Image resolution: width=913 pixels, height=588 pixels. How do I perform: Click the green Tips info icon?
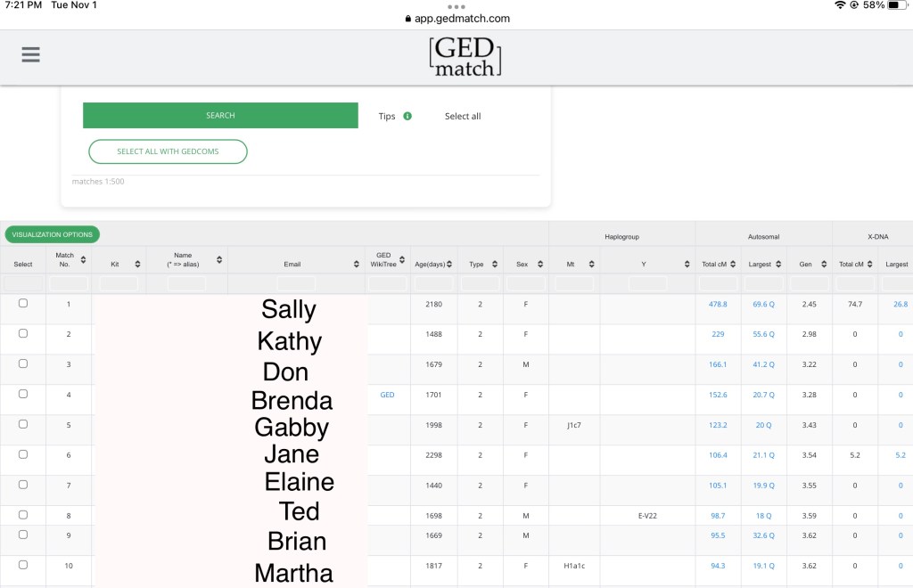[x=407, y=116]
